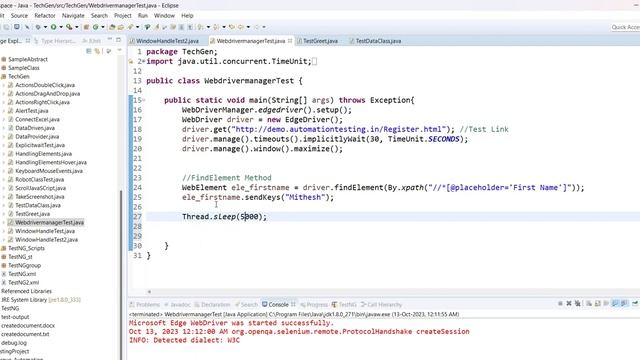This screenshot has width=640, height=360.
Task: Select createddocument.docx in Package Explorer
Action: coord(28,325)
